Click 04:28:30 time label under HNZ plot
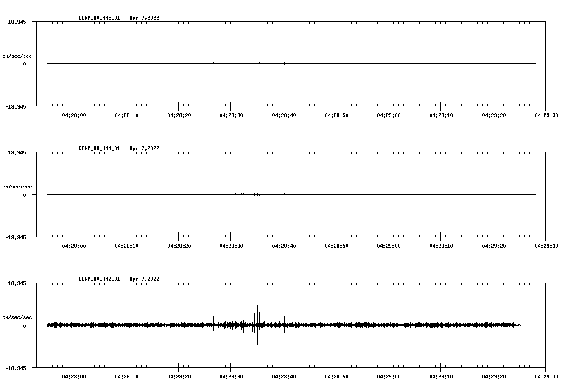The image size is (576, 392). [x=231, y=376]
